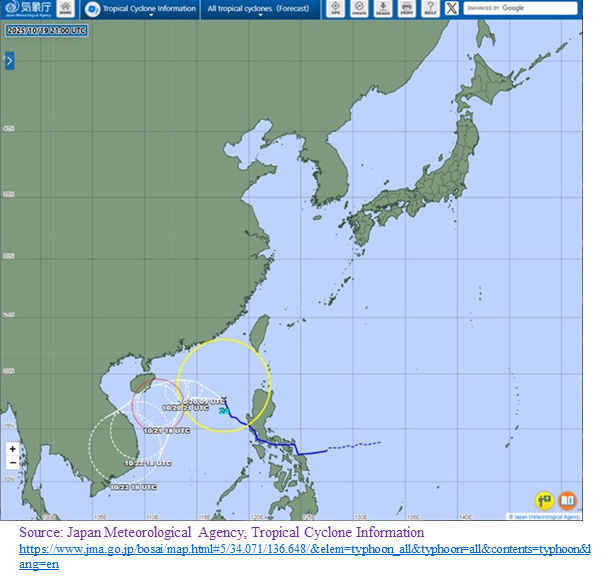This screenshot has height=580, width=605.
Task: Open the orange book legend icon
Action: (x=567, y=500)
